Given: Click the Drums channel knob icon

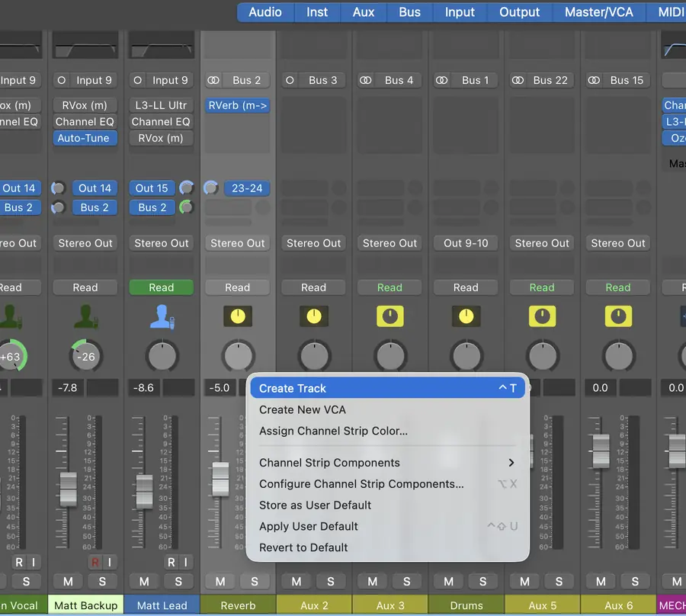Looking at the screenshot, I should pyautogui.click(x=466, y=316).
